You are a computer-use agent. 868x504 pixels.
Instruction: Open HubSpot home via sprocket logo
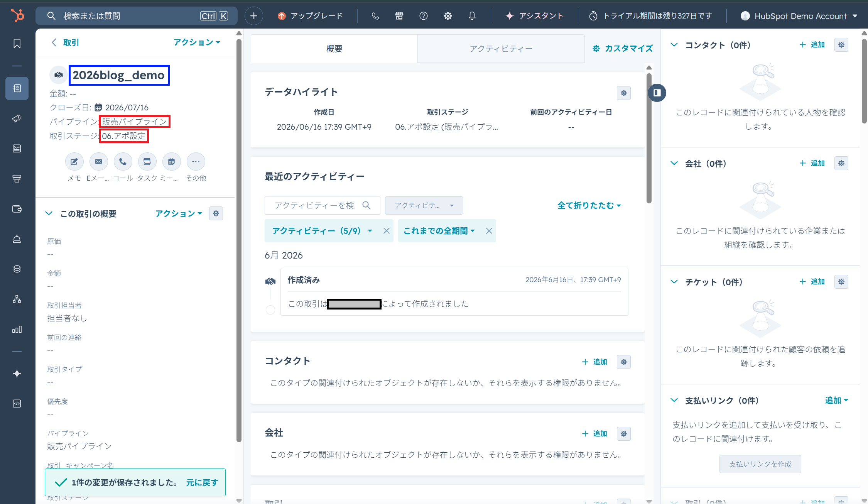coord(17,15)
